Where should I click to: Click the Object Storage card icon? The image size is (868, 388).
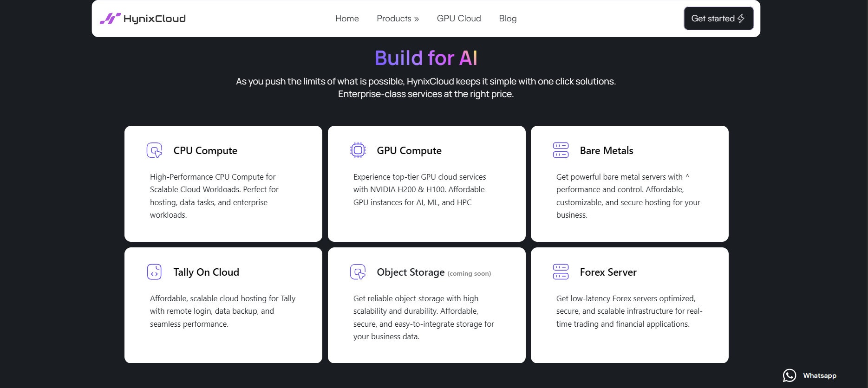[x=358, y=272]
